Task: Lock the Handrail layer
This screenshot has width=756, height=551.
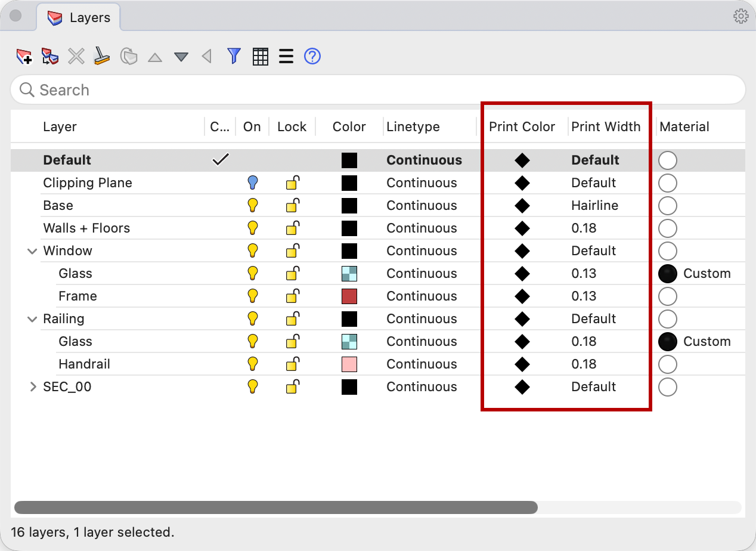Action: click(x=292, y=364)
